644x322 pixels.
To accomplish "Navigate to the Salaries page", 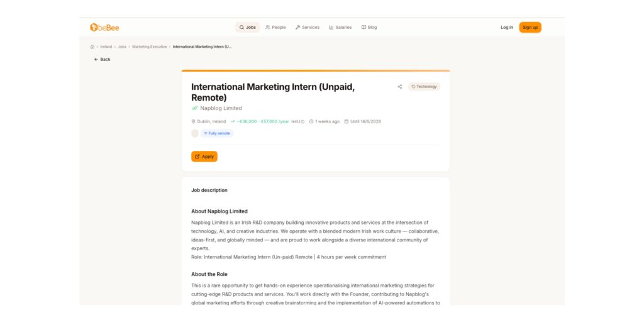I will (340, 28).
